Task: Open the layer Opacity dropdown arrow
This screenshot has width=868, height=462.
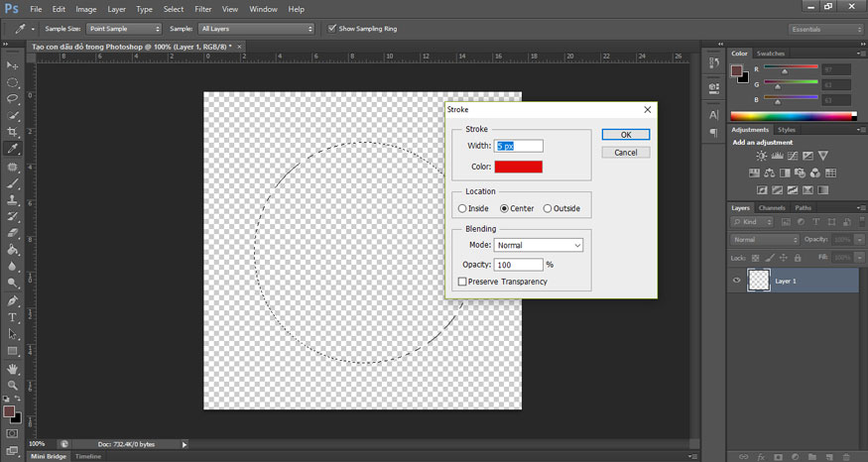Action: [x=860, y=240]
